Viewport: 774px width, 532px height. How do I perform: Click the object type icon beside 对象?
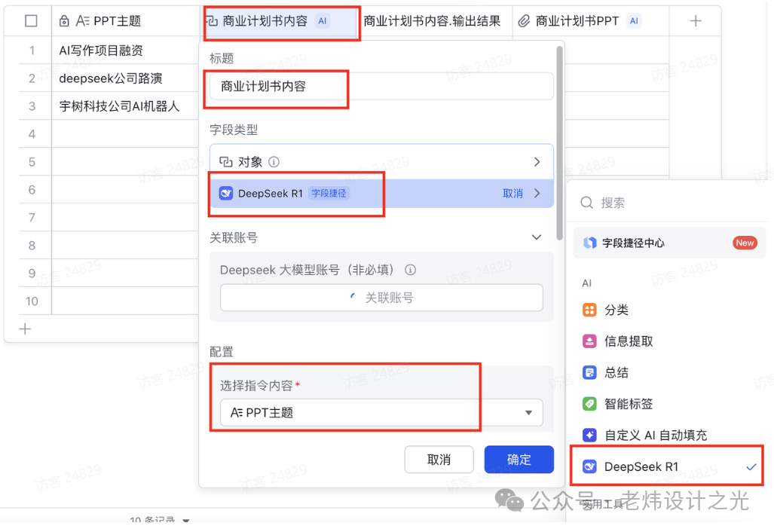click(225, 162)
